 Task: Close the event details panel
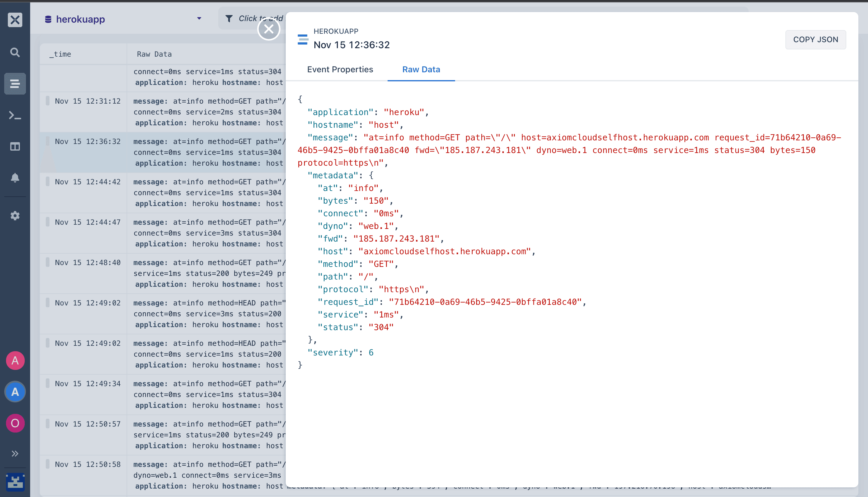pyautogui.click(x=269, y=29)
